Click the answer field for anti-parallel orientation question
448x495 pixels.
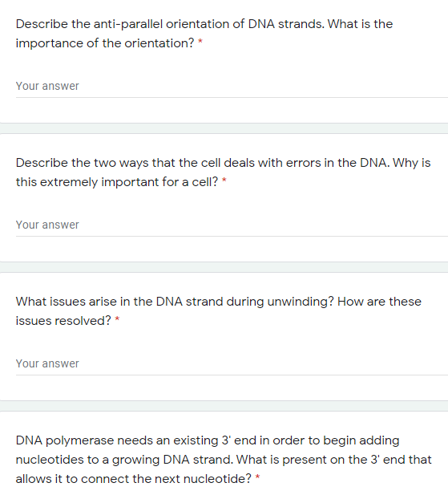click(232, 86)
